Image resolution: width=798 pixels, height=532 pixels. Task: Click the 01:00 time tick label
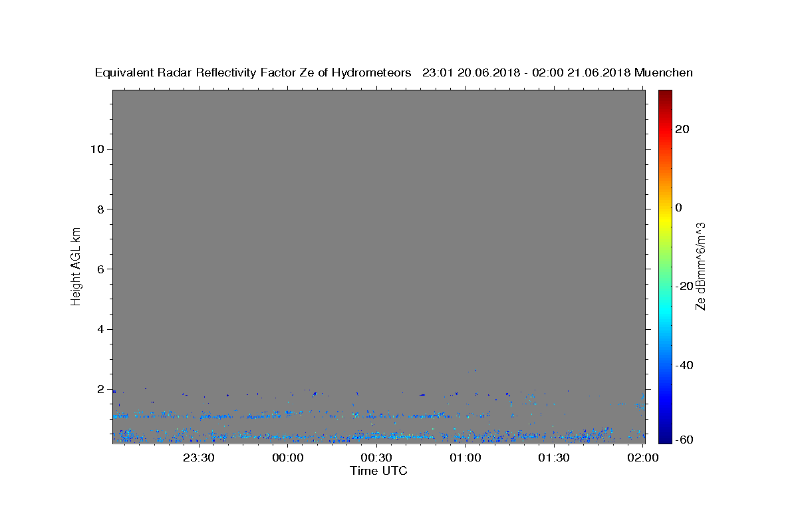tap(465, 458)
